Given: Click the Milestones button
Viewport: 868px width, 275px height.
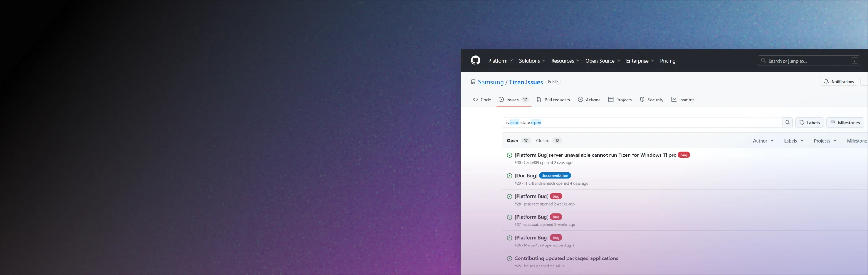Looking at the screenshot, I should click(x=845, y=123).
